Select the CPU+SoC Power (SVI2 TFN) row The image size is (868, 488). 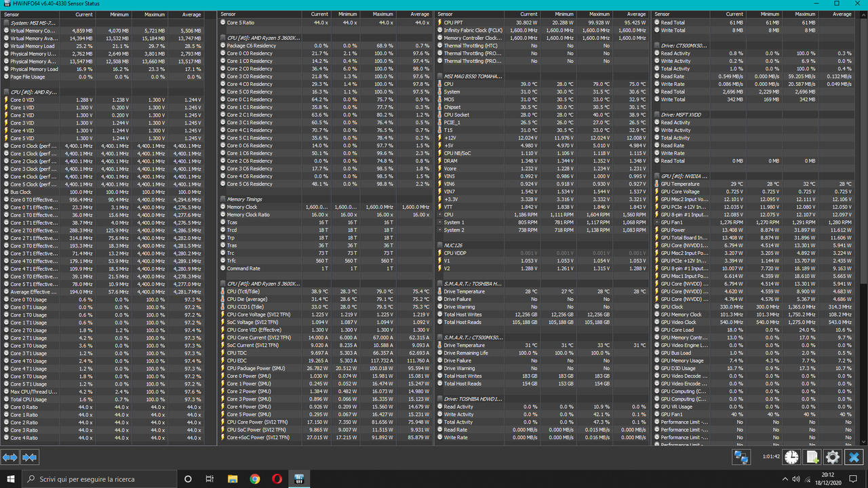tap(325, 437)
